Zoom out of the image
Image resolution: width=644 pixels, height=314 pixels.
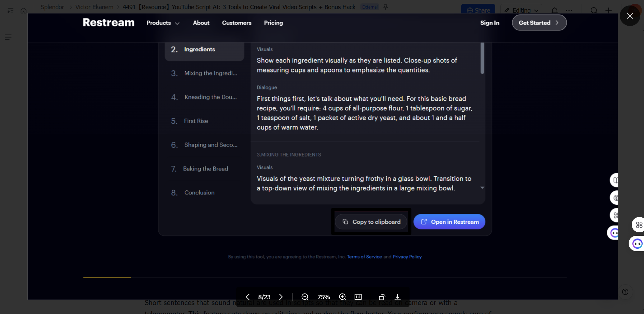click(305, 297)
